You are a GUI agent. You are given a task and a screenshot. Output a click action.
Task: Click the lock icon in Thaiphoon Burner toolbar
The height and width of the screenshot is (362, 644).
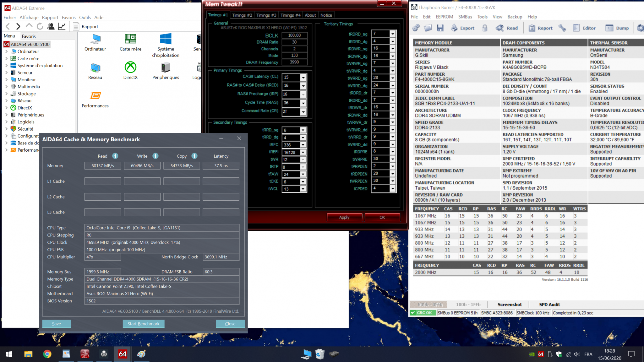(485, 28)
